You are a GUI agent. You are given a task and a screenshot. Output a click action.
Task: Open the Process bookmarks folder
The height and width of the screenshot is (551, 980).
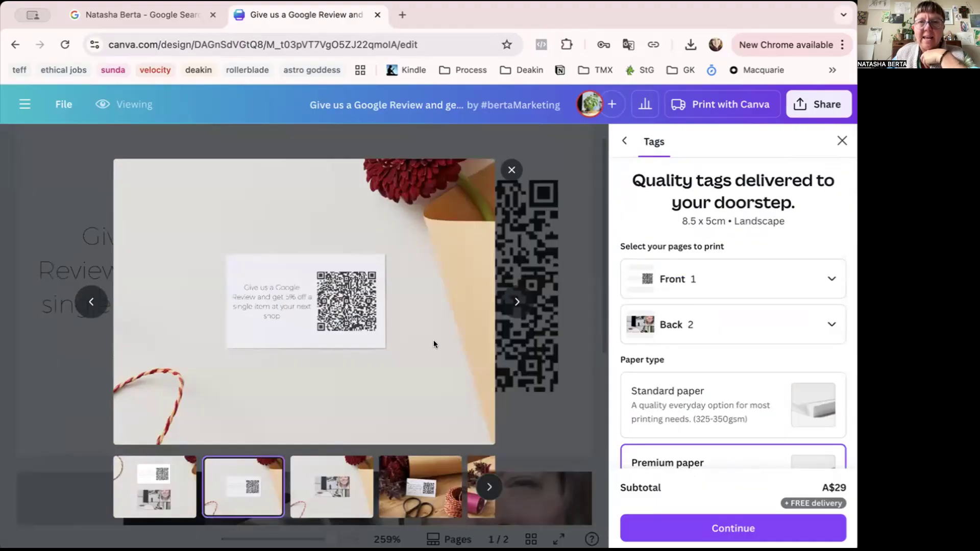[x=463, y=70]
